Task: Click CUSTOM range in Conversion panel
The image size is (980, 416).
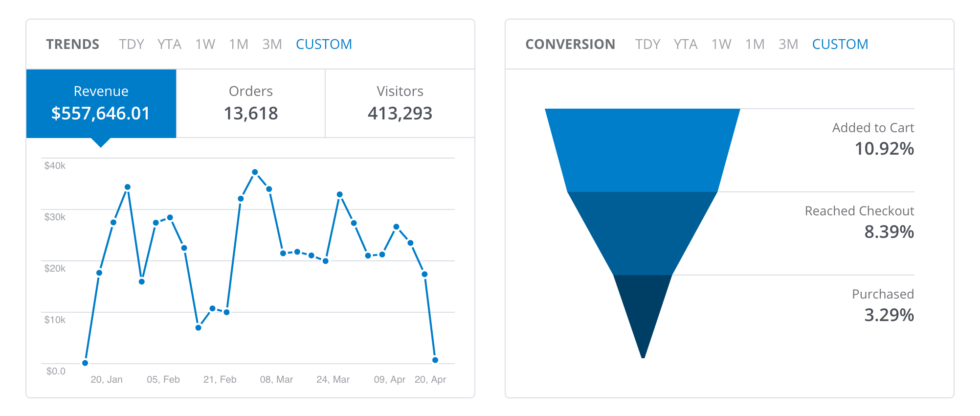Action: tap(840, 45)
